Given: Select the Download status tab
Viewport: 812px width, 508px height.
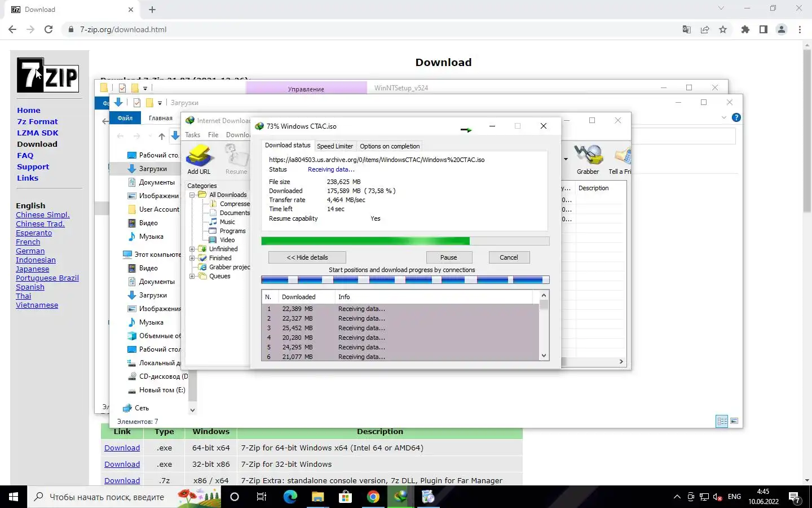Looking at the screenshot, I should pos(288,145).
